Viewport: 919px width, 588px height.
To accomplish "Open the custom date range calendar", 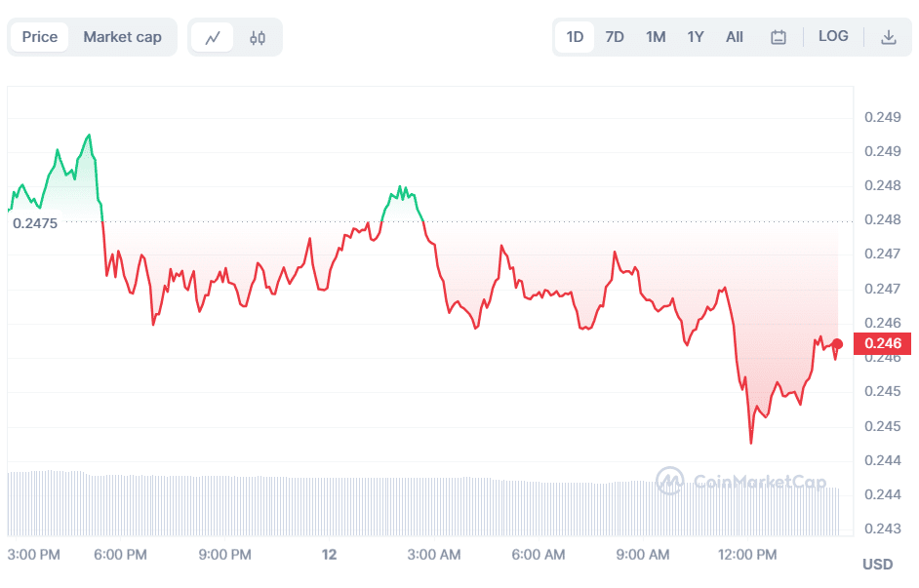I will (778, 35).
